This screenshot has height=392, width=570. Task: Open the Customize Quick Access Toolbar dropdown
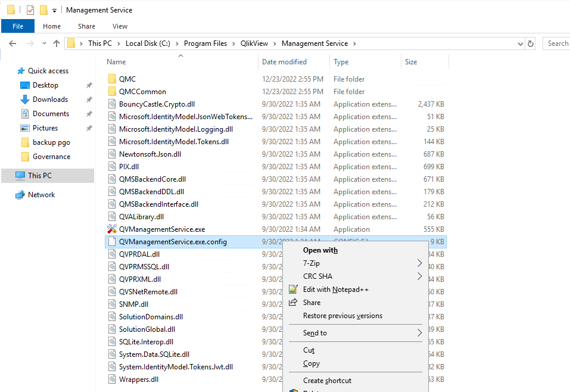tap(55, 11)
